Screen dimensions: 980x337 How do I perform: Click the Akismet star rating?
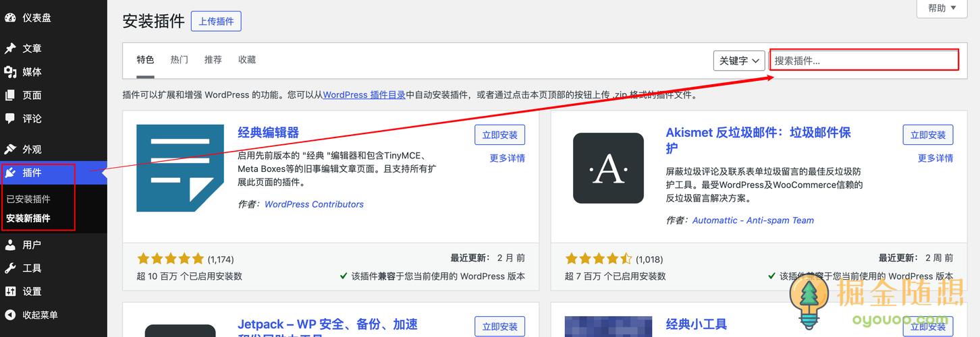(599, 259)
